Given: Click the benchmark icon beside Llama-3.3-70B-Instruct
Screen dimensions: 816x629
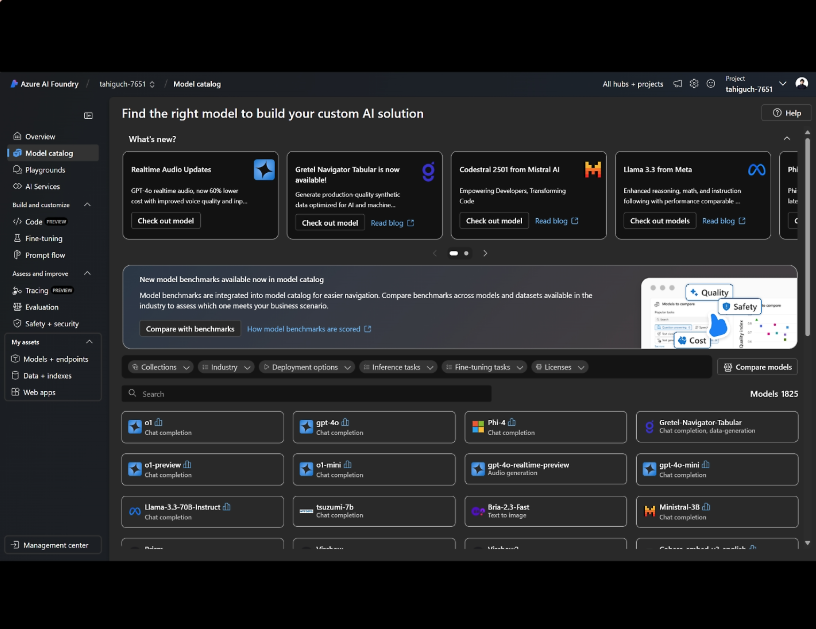Looking at the screenshot, I should [226, 507].
